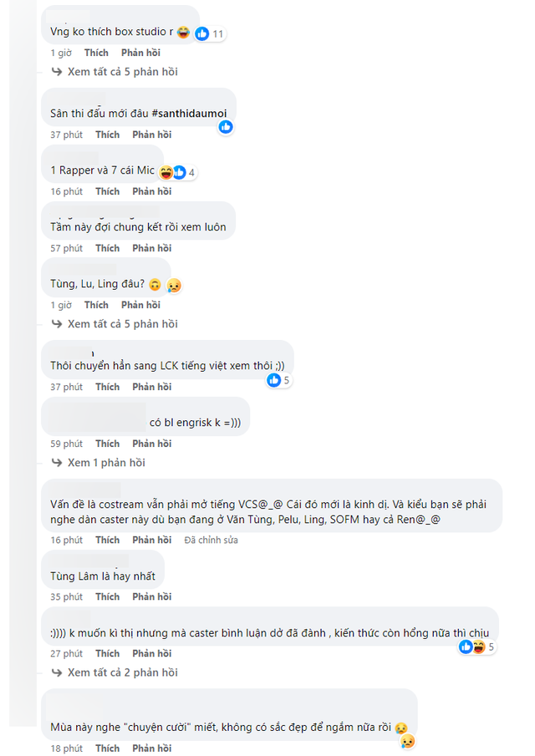Image resolution: width=535 pixels, height=756 pixels.
Task: Click sad reaction on "chuyện cười" comment
Action: [x=406, y=741]
